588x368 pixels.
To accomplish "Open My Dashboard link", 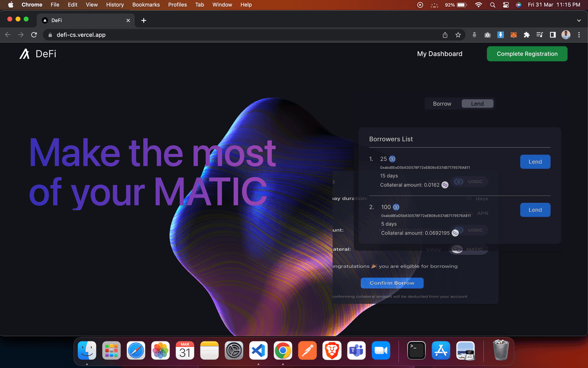I will (440, 54).
